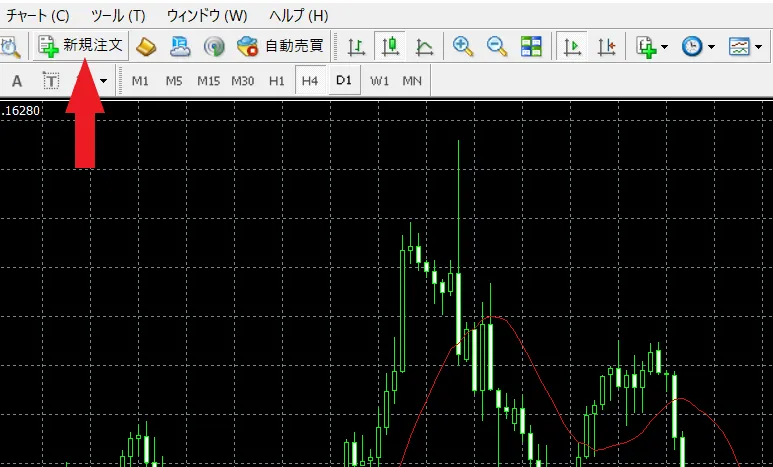Select the MN monthly timeframe
The height and width of the screenshot is (467, 773).
pos(412,80)
